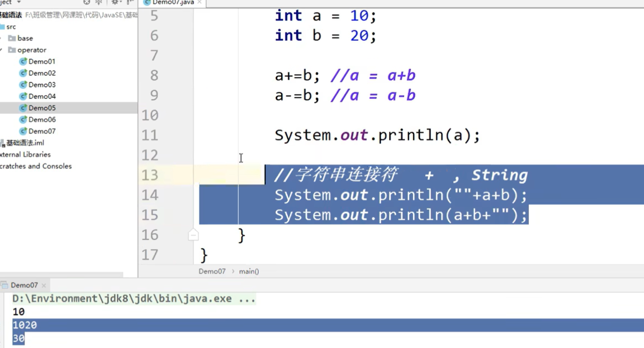Click the base package folder icon
The height and width of the screenshot is (348, 644).
[12, 38]
